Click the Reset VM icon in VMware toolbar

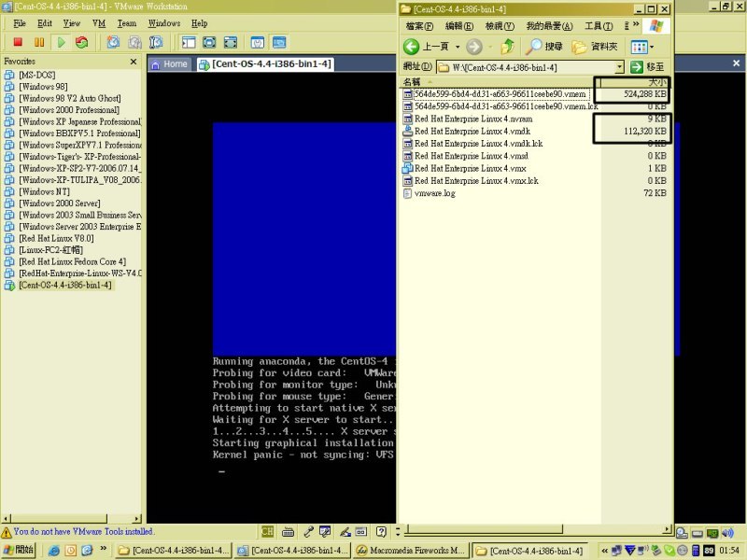point(82,42)
